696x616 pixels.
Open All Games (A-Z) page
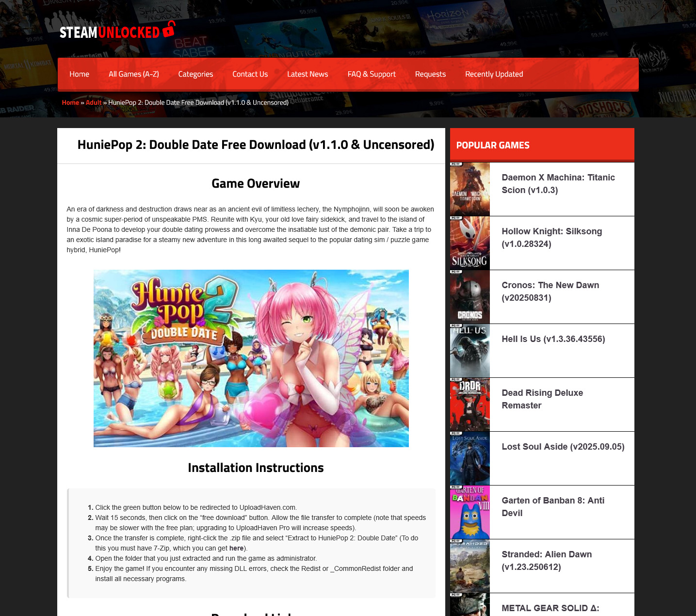point(134,74)
